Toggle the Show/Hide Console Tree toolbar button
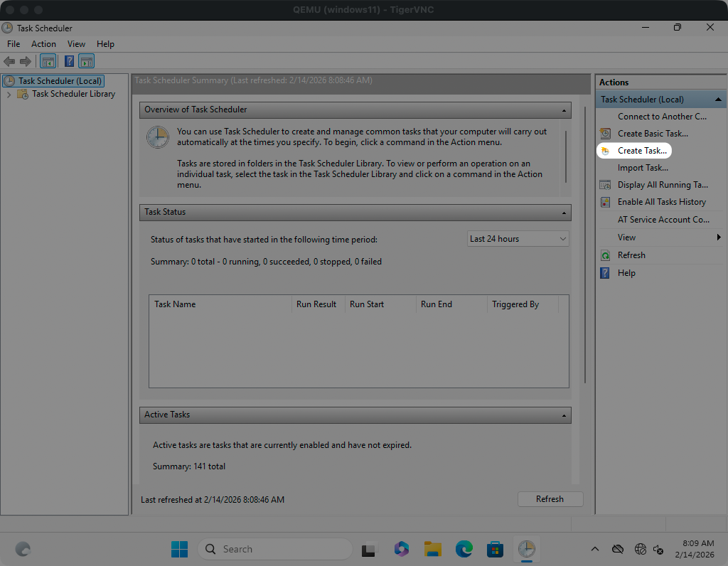 point(48,62)
